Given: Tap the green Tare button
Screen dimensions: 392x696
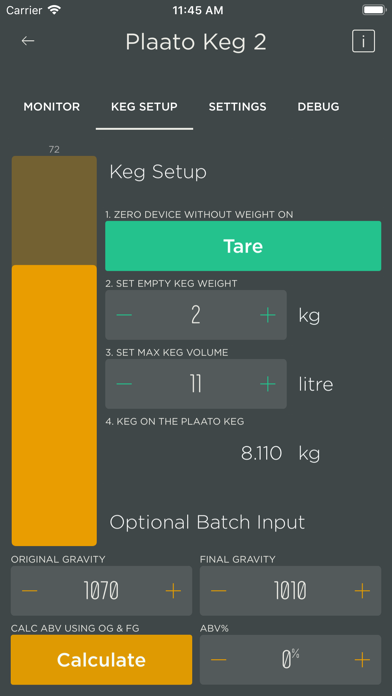Looking at the screenshot, I should (x=243, y=246).
